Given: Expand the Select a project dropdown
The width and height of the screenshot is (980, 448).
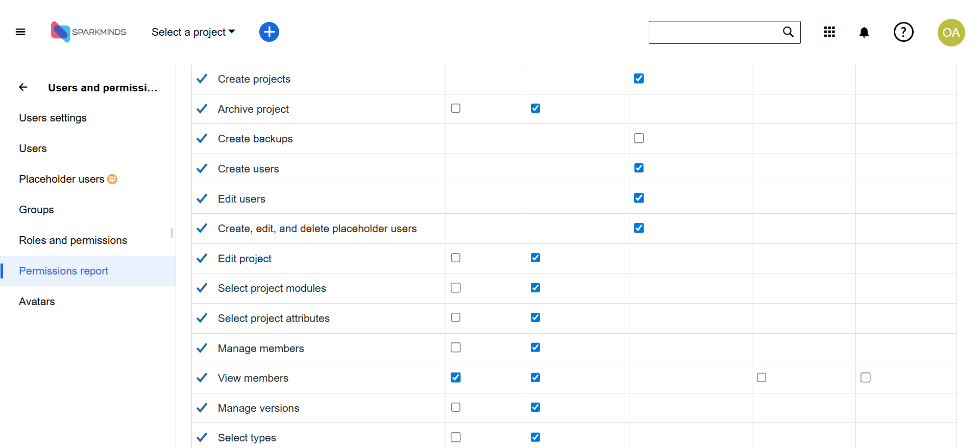Looking at the screenshot, I should click(x=193, y=32).
